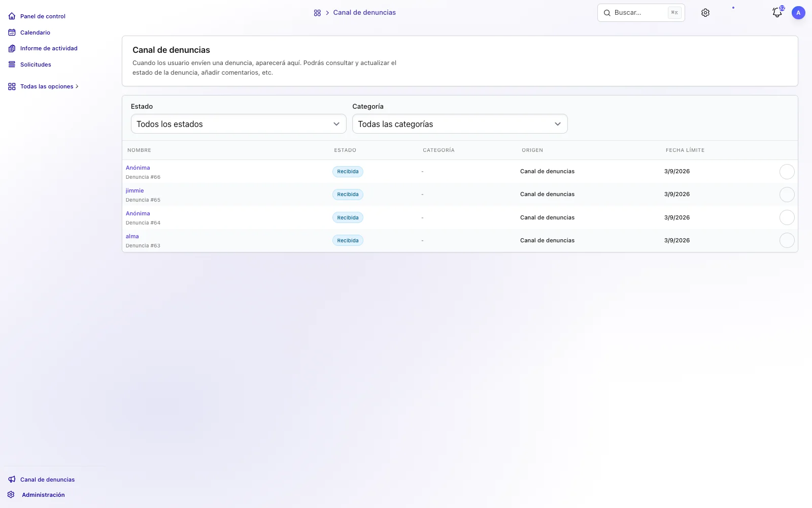812x508 pixels.
Task: Focus the Buscar search field
Action: (641, 13)
